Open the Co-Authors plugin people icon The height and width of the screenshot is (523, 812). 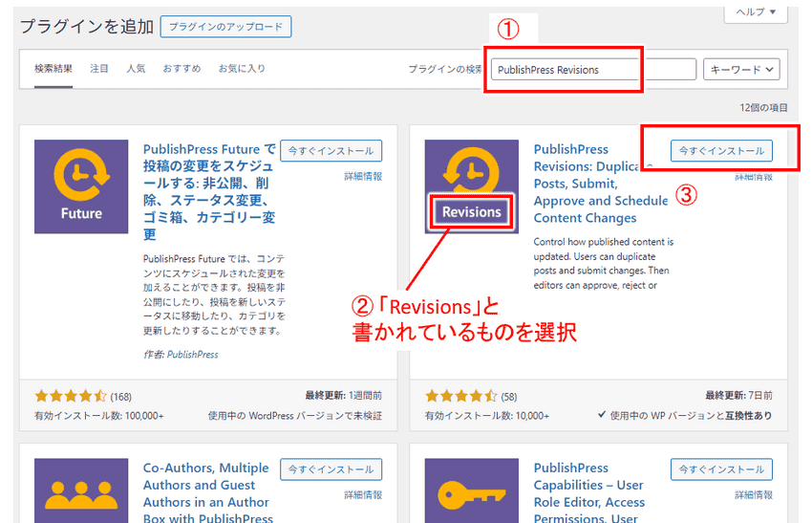[81, 490]
